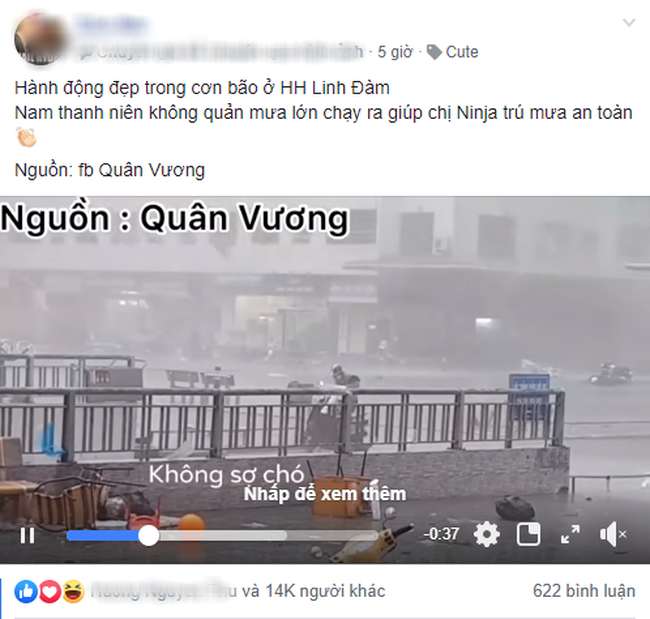Open the 'và 14K người khác' reactions list
650x619 pixels.
click(x=313, y=591)
